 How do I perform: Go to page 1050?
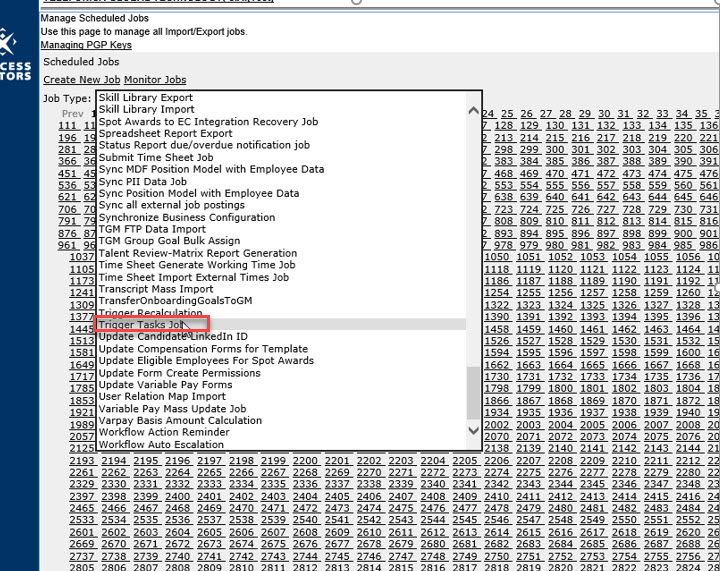tap(497, 257)
